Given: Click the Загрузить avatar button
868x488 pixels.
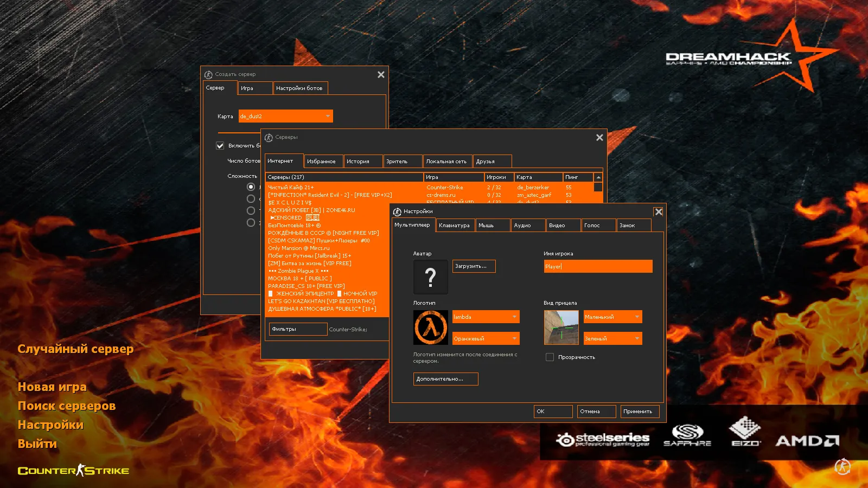Looking at the screenshot, I should [473, 266].
